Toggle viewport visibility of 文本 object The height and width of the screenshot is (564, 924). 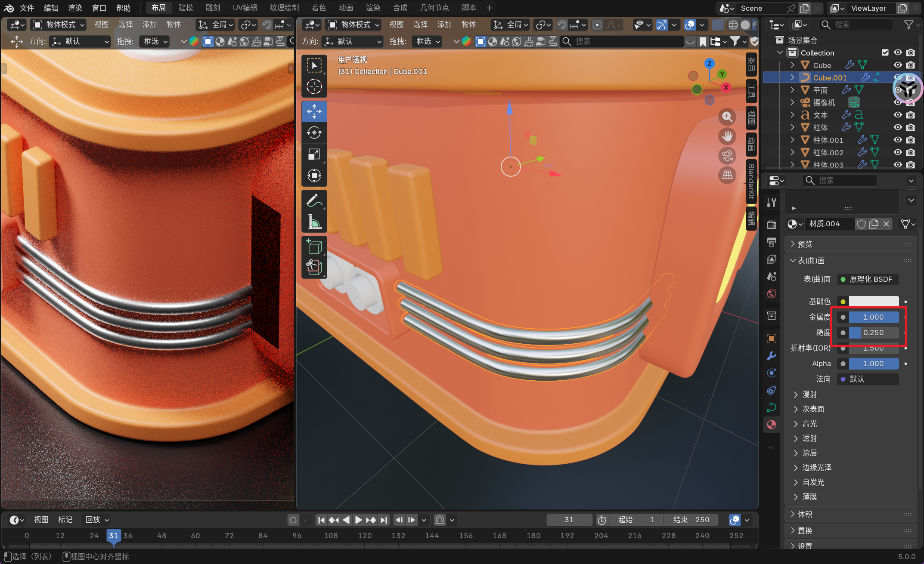click(898, 115)
